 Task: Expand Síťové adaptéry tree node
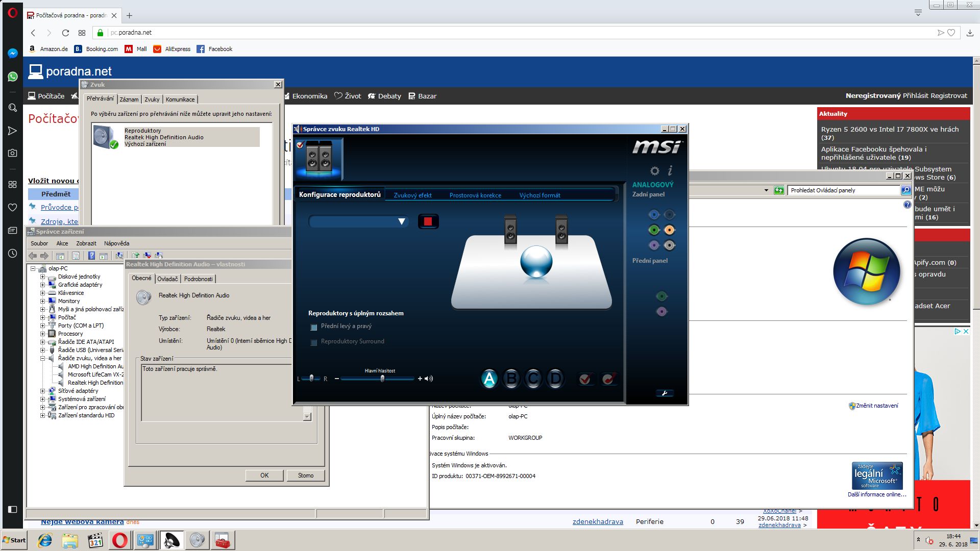43,391
